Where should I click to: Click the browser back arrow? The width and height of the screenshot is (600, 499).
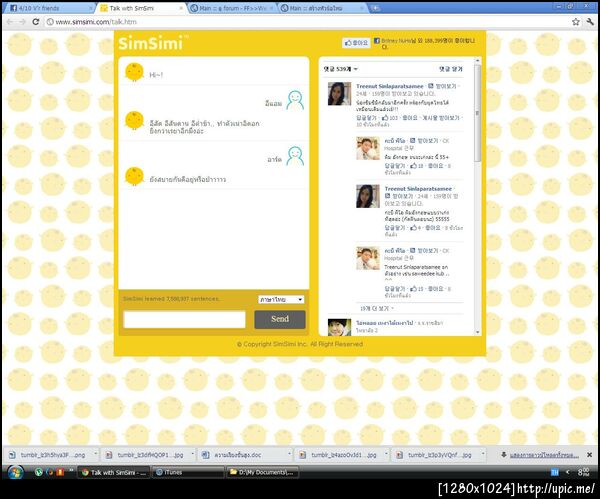(10, 22)
